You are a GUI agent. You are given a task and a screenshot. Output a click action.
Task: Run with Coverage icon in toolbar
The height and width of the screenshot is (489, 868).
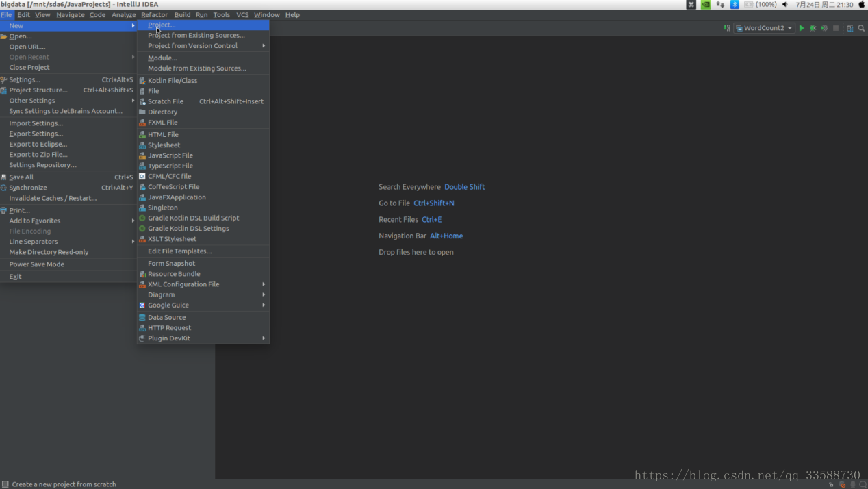pos(824,28)
